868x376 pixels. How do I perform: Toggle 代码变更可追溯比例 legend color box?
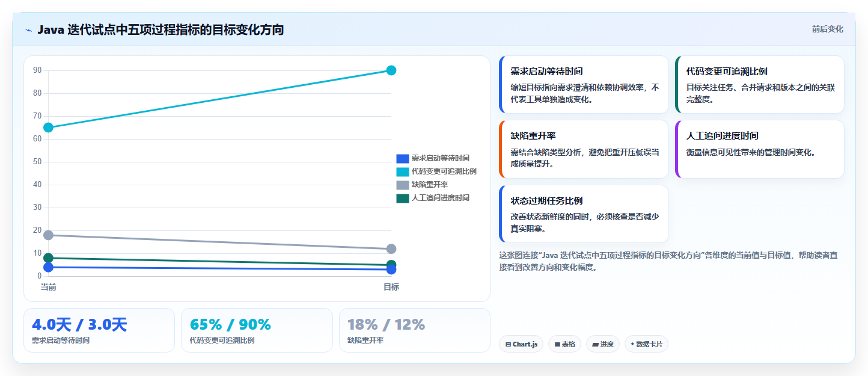[402, 171]
